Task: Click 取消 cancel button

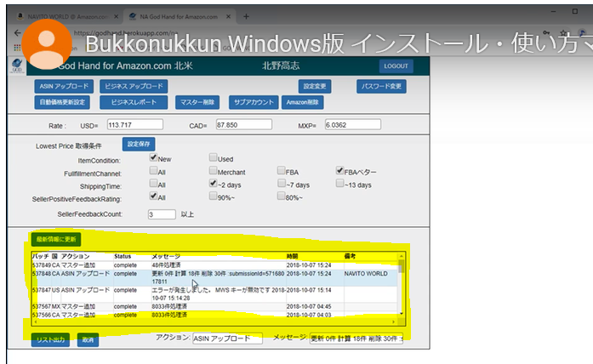Action: [x=88, y=340]
